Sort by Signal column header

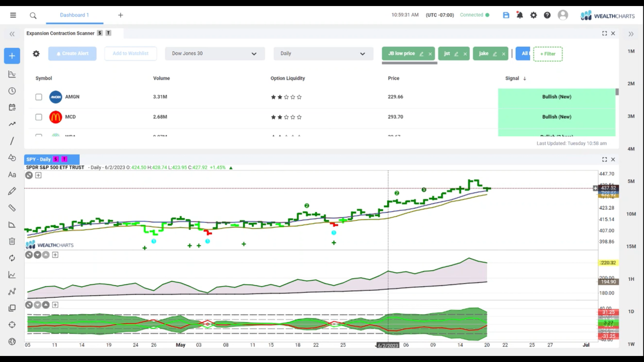coord(516,78)
